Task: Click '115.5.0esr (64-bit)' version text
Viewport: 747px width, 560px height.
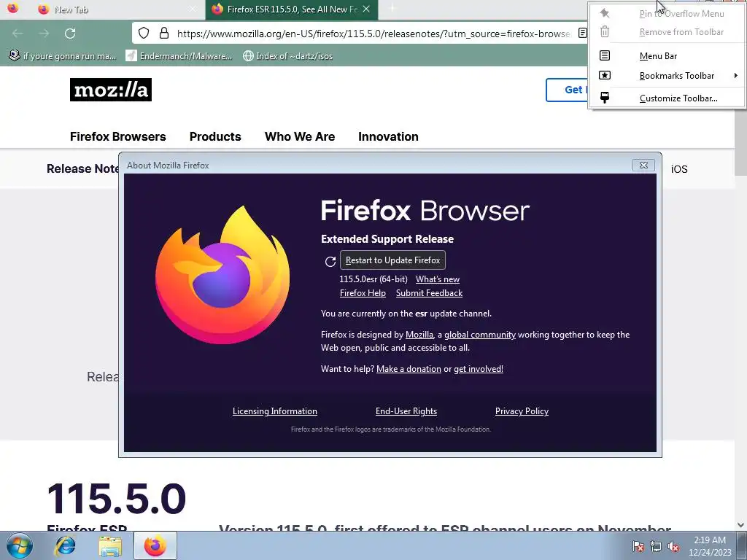Action: point(373,279)
